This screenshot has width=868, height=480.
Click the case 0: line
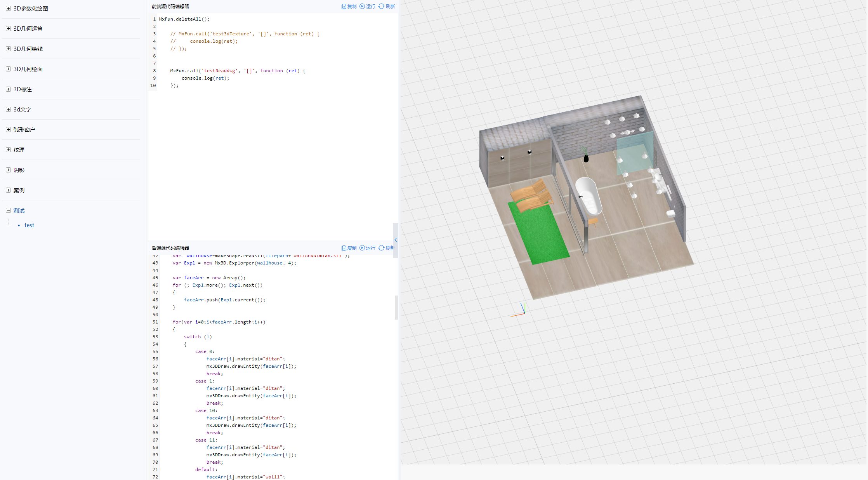tap(205, 351)
